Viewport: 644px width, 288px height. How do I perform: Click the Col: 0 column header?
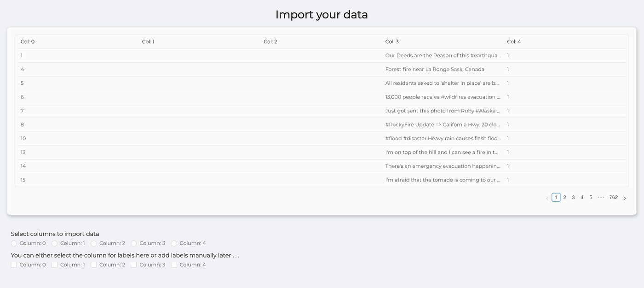26,41
